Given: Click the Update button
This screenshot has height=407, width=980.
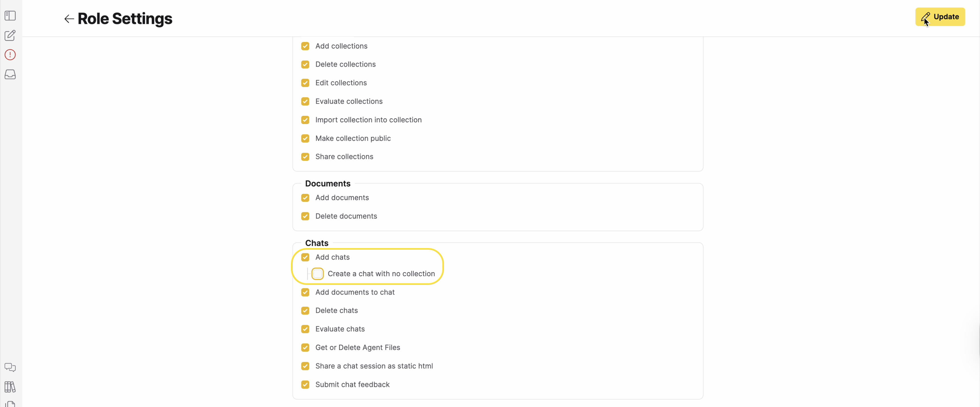Looking at the screenshot, I should click(940, 17).
